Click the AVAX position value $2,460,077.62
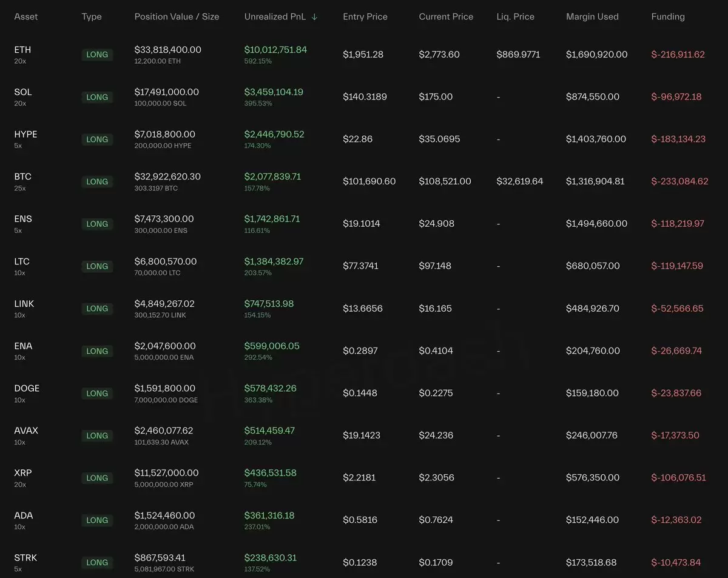728x578 pixels. point(164,431)
